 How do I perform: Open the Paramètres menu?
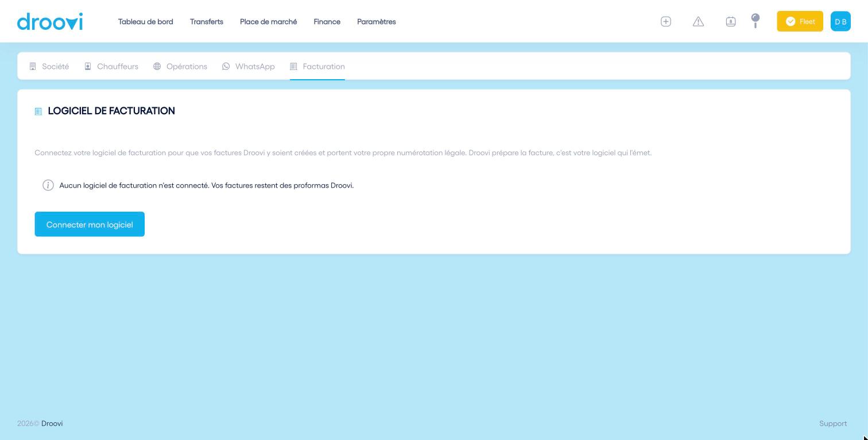point(377,22)
